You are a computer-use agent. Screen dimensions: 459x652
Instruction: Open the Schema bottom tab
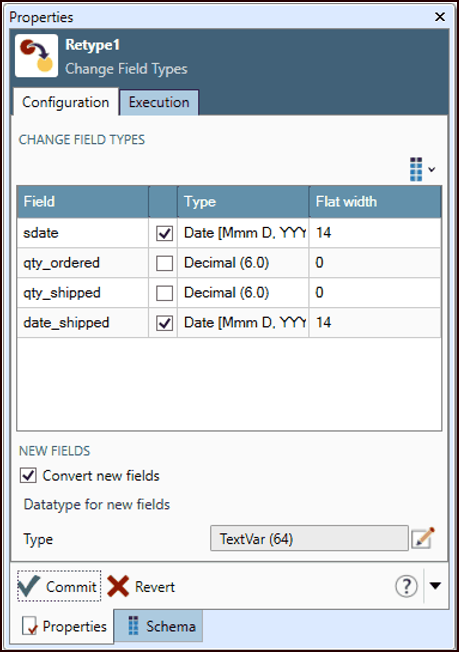tap(158, 626)
